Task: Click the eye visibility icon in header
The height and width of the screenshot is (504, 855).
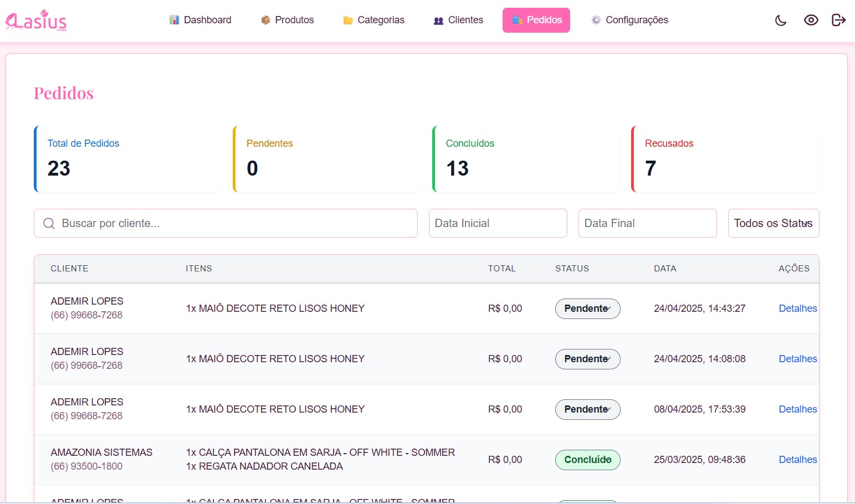Action: (x=811, y=20)
